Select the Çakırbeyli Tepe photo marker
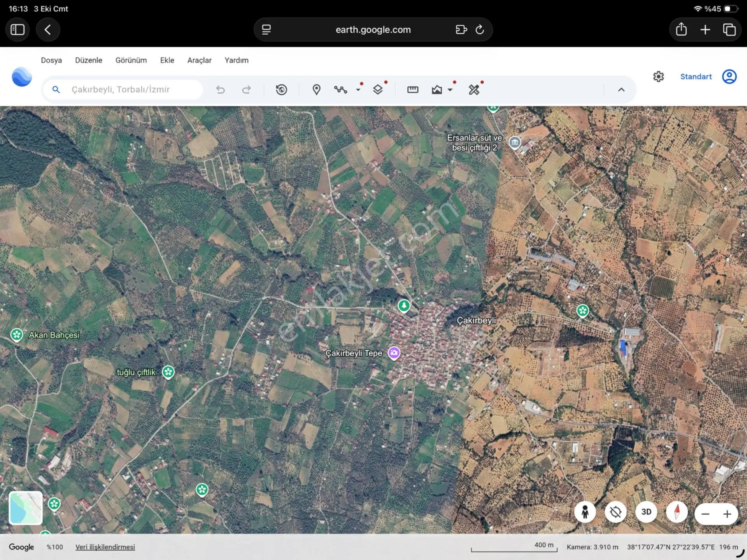Viewport: 747px width, 560px height. 394,353
